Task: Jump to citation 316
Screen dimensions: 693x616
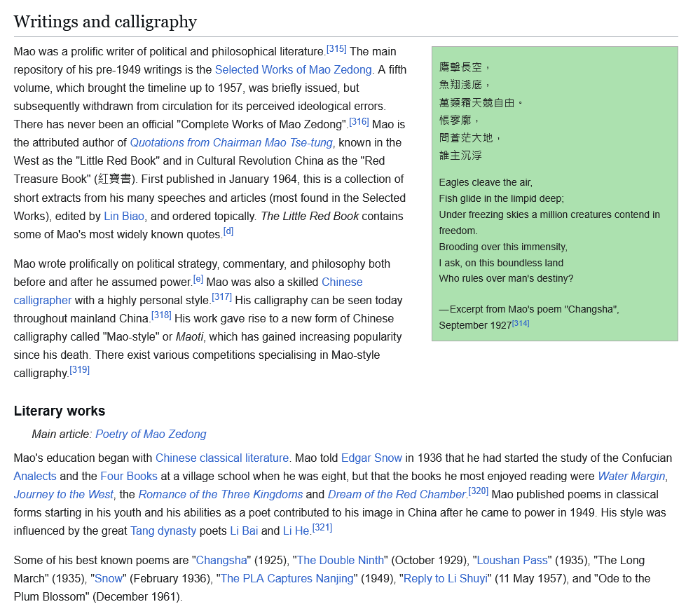Action: pos(359,121)
